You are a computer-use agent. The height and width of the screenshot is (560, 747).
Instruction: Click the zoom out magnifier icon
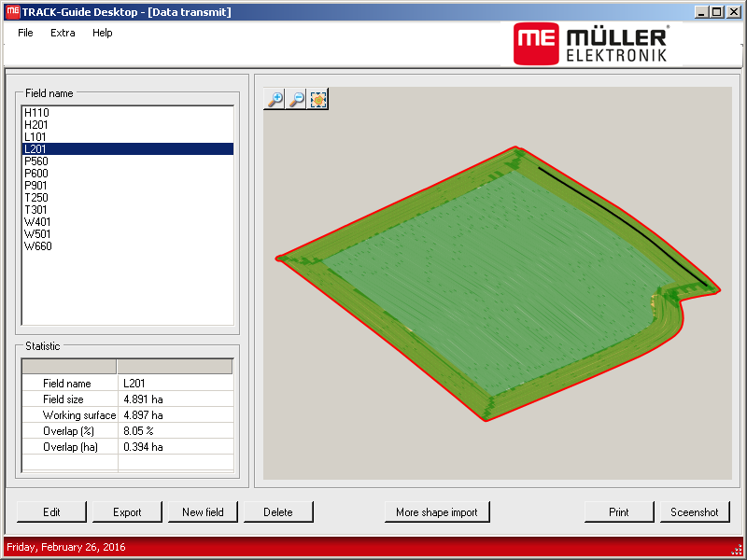click(297, 99)
